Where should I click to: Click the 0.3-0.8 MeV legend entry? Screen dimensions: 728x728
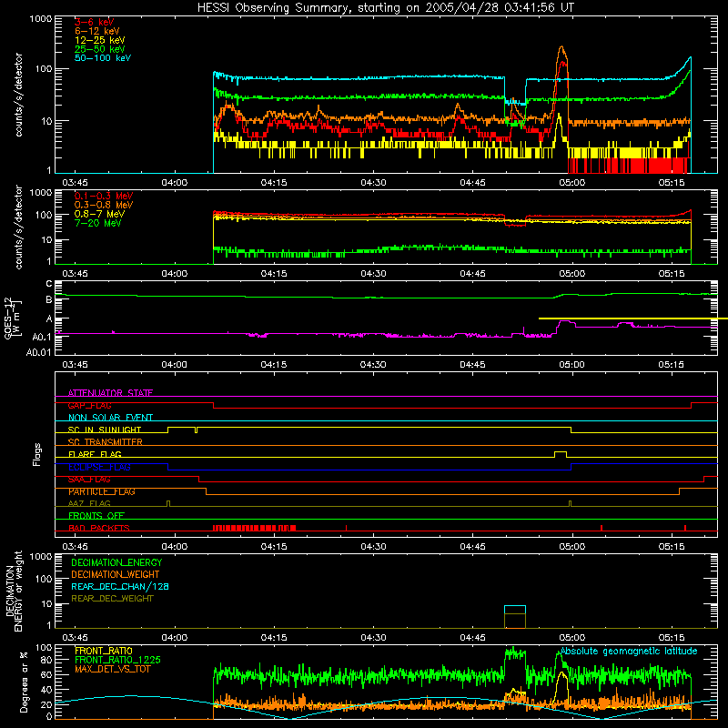[x=104, y=205]
